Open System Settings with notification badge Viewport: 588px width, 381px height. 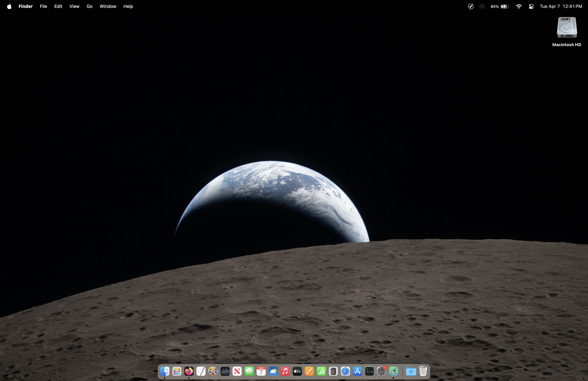[382, 371]
